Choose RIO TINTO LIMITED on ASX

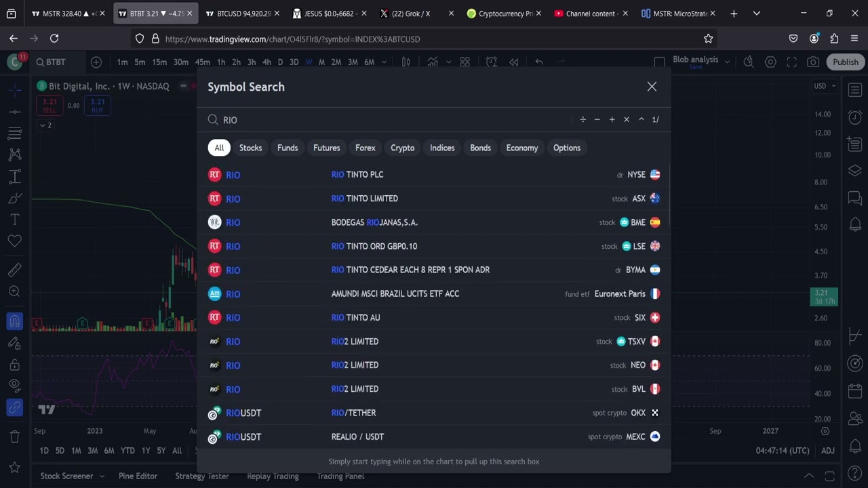pyautogui.click(x=434, y=199)
